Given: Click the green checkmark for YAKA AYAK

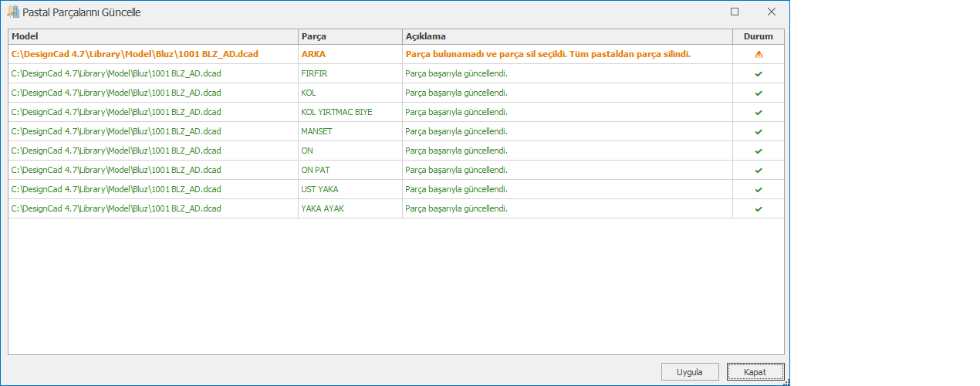Looking at the screenshot, I should (x=759, y=209).
